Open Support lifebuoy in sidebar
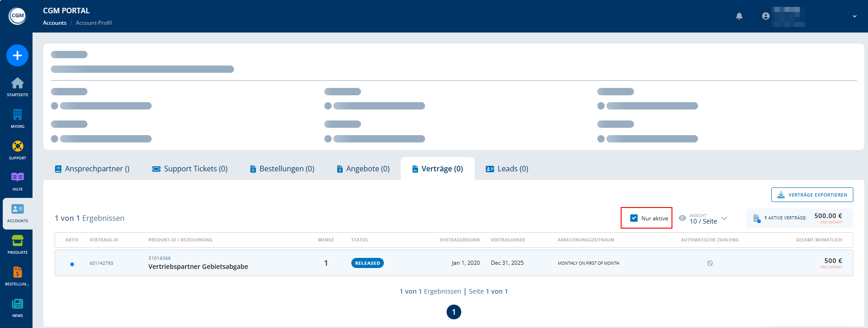This screenshot has height=328, width=868. click(x=17, y=150)
